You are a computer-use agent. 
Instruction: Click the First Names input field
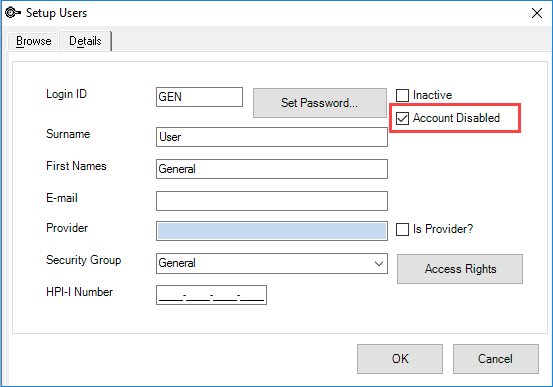point(272,169)
